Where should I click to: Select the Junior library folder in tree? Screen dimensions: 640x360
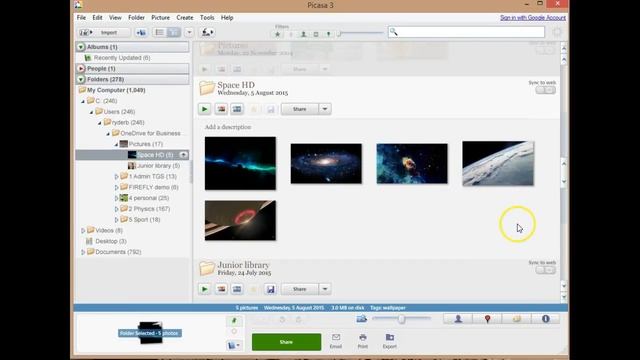154,166
